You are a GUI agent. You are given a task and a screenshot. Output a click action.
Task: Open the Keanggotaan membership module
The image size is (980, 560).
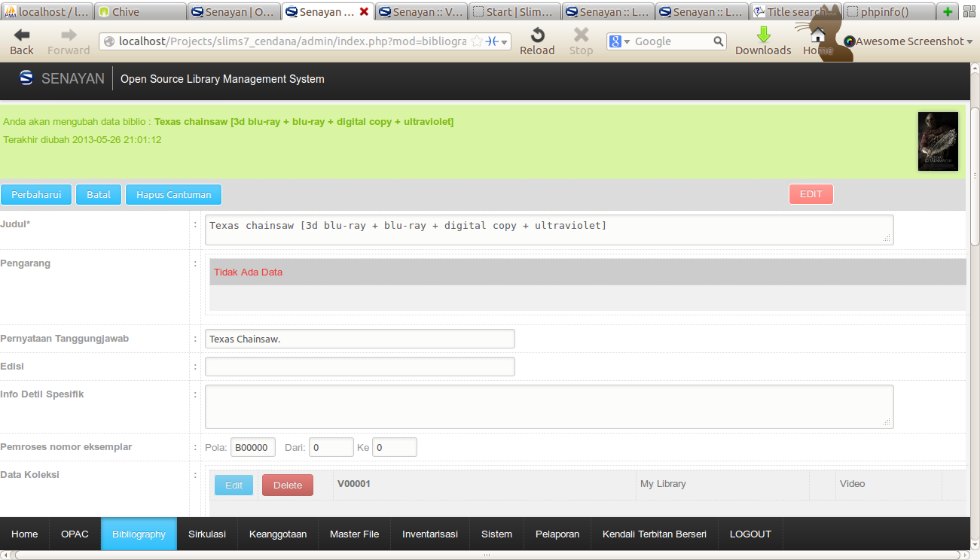[278, 534]
